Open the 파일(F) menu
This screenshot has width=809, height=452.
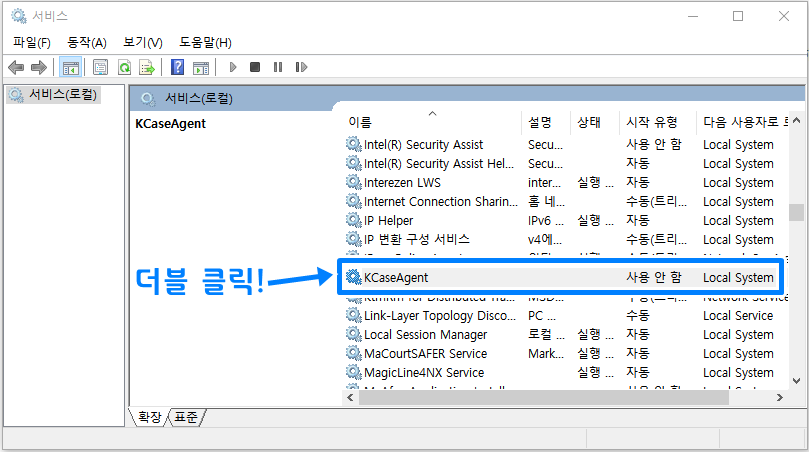[32, 42]
